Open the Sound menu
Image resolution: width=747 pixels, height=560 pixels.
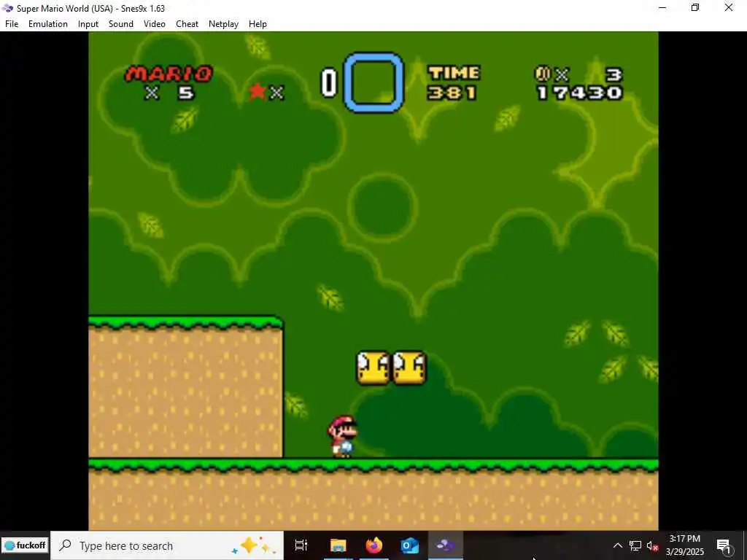120,24
